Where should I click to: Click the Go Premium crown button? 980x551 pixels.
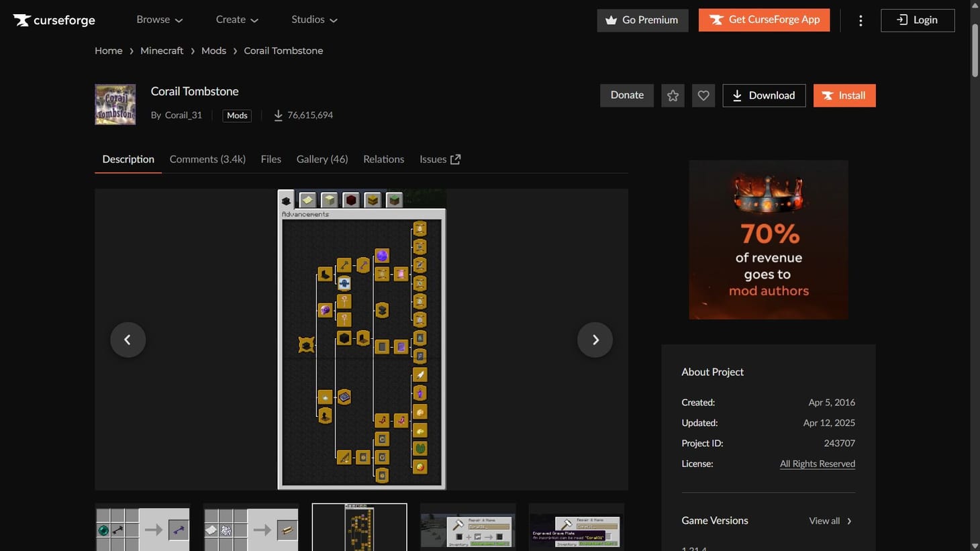pyautogui.click(x=642, y=20)
